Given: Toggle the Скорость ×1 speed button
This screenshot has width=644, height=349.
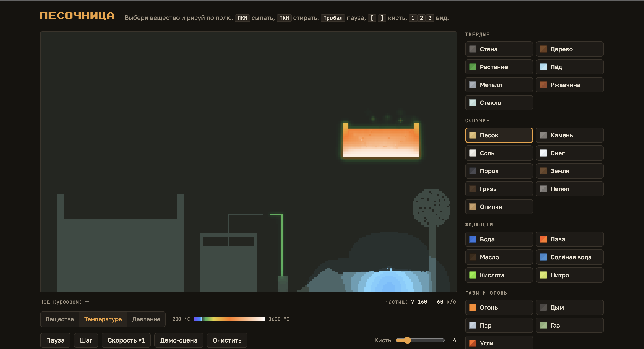Looking at the screenshot, I should pos(126,340).
